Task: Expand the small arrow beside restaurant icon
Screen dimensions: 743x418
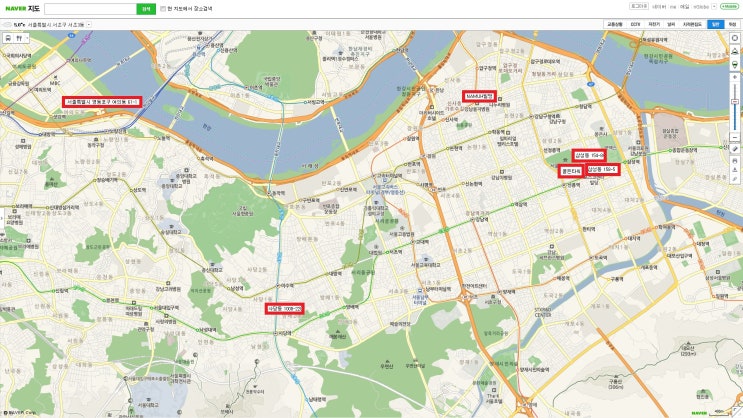Action: coord(27,38)
